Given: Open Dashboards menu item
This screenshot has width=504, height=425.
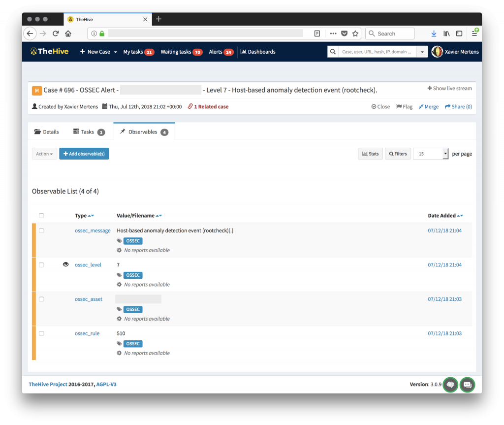Looking at the screenshot, I should pyautogui.click(x=258, y=52).
